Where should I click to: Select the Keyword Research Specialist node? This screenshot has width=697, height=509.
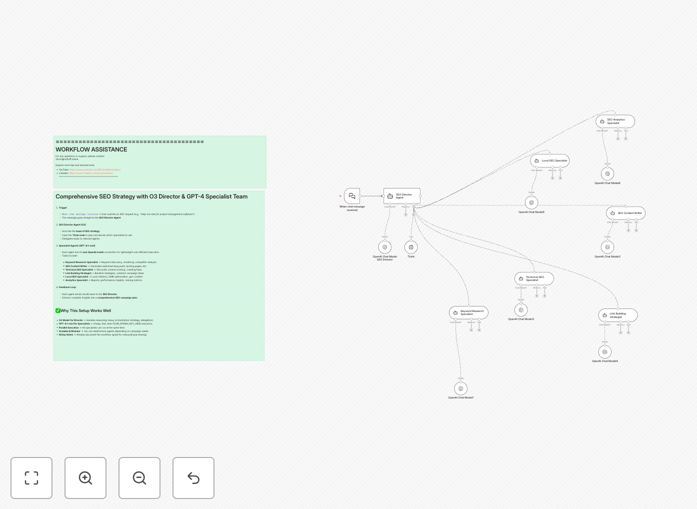469,313
